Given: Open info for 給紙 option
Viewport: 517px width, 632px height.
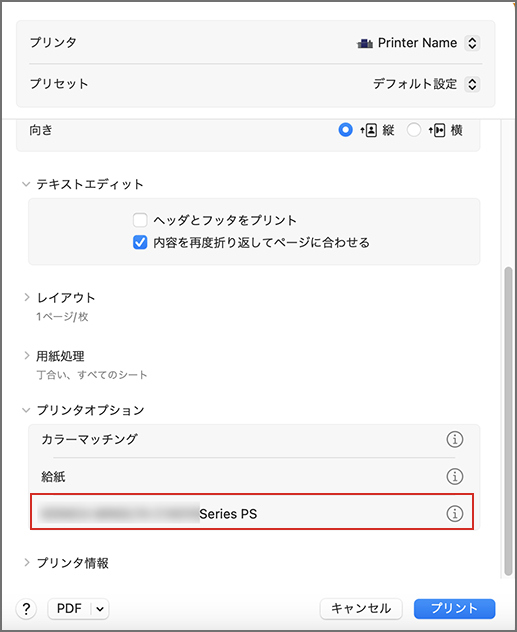Looking at the screenshot, I should point(455,476).
